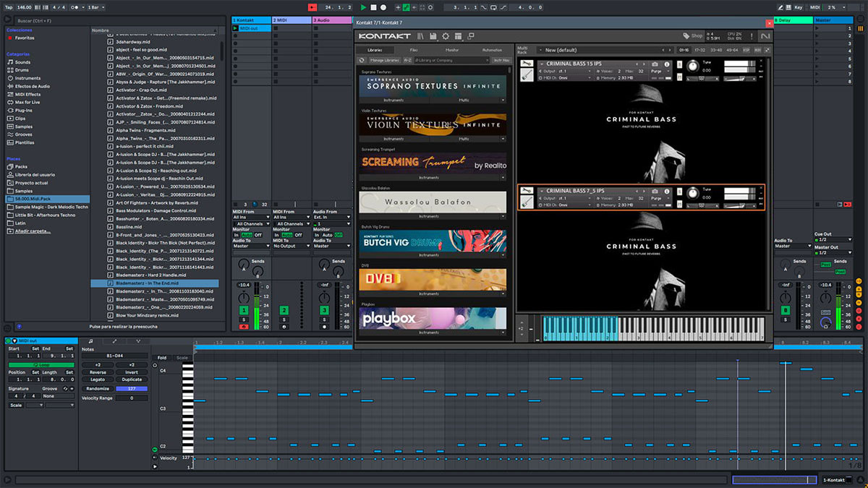The width and height of the screenshot is (868, 488).
Task: Select Kontakt rack page 33-48
Action: [x=716, y=50]
